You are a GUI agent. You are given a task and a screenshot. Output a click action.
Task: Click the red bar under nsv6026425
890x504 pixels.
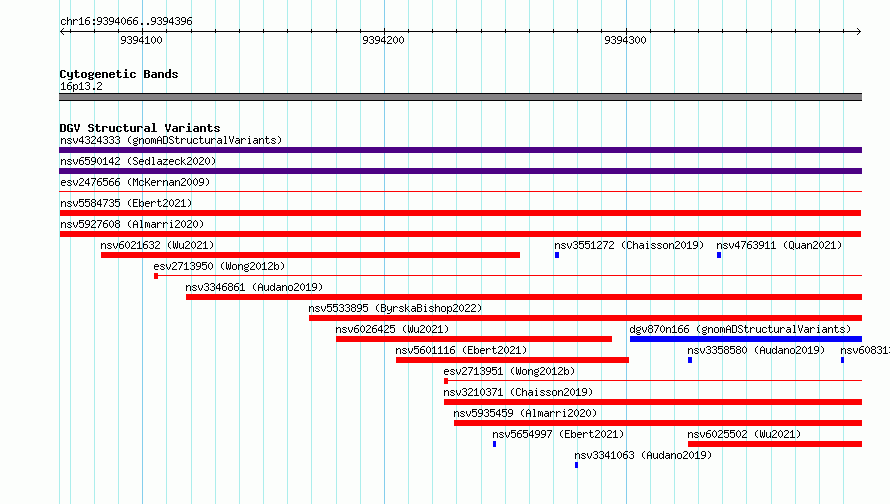[474, 339]
